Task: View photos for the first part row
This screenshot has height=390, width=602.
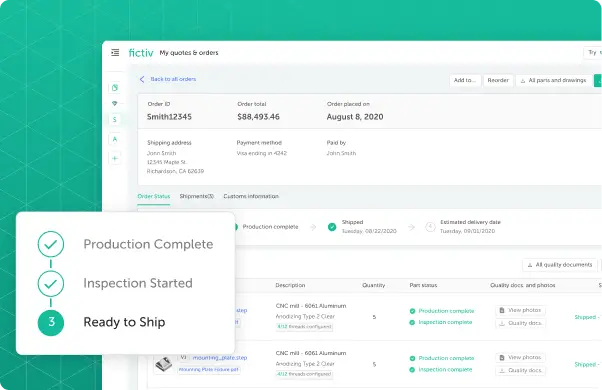Action: coord(520,310)
